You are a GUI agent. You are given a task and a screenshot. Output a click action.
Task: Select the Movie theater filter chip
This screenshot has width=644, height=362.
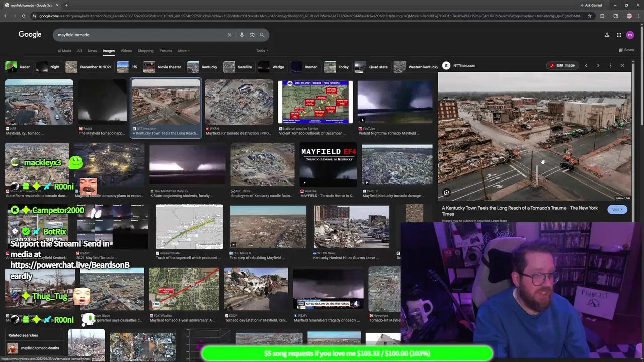[163, 67]
